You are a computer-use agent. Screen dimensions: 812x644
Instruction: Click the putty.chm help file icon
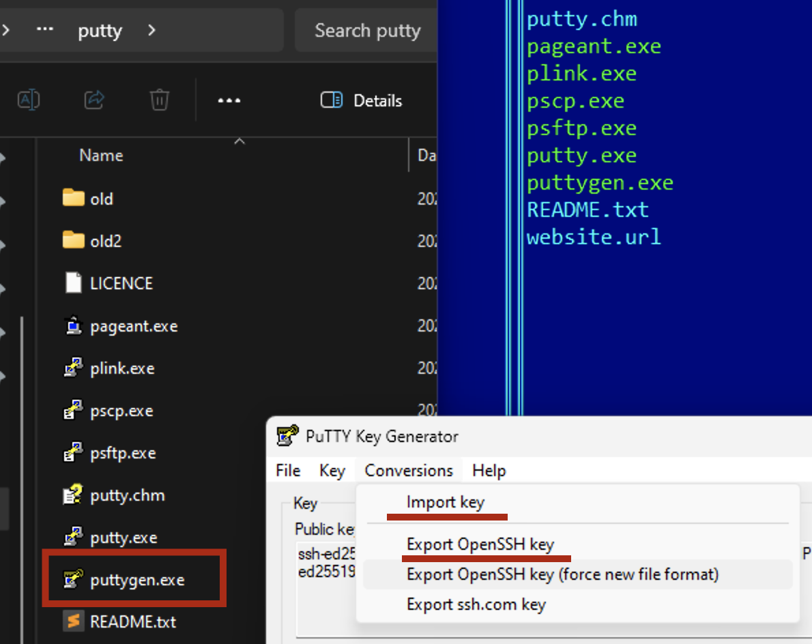click(x=73, y=495)
